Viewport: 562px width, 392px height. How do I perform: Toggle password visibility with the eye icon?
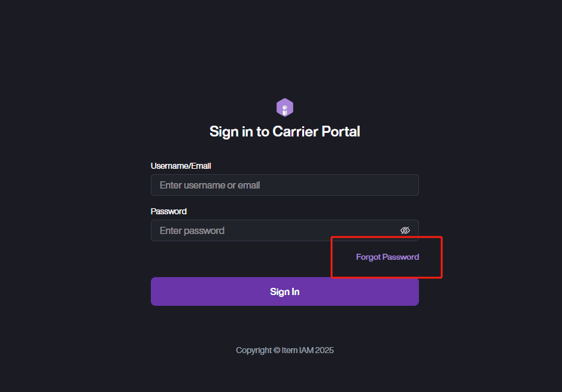click(x=405, y=230)
